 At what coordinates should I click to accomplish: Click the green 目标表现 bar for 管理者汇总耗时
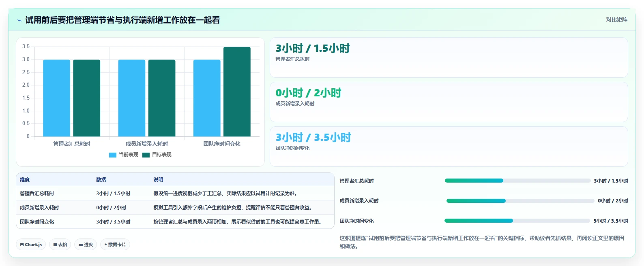click(87, 98)
